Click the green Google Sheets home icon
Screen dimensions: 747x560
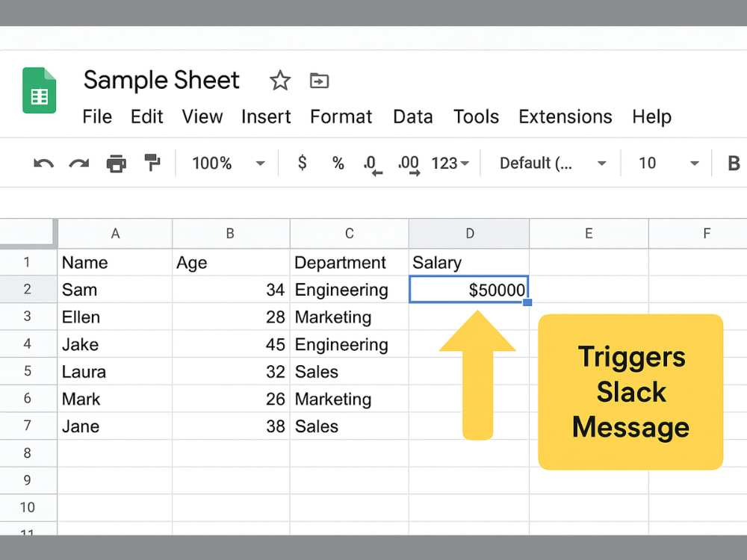39,90
